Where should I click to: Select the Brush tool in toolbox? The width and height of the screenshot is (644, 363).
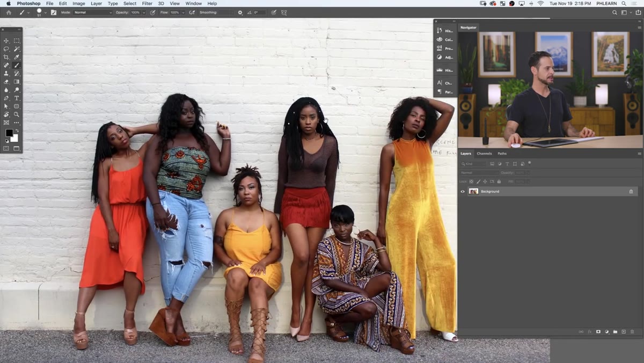17,65
